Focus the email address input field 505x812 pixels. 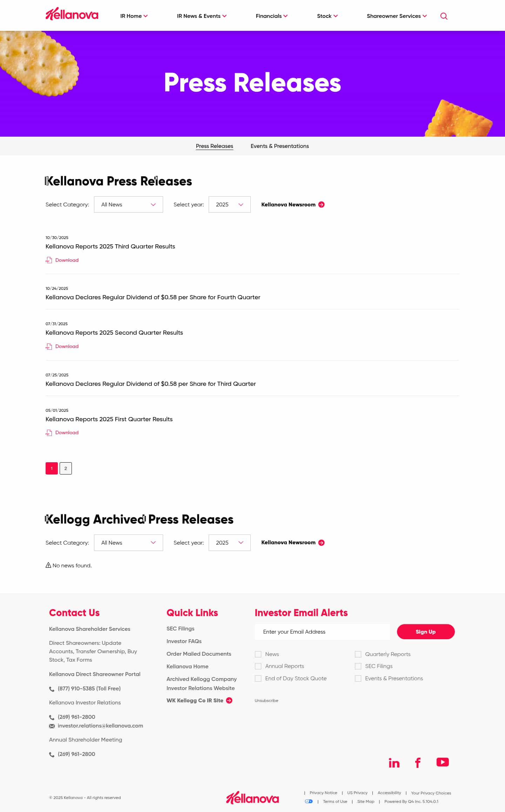pyautogui.click(x=322, y=632)
